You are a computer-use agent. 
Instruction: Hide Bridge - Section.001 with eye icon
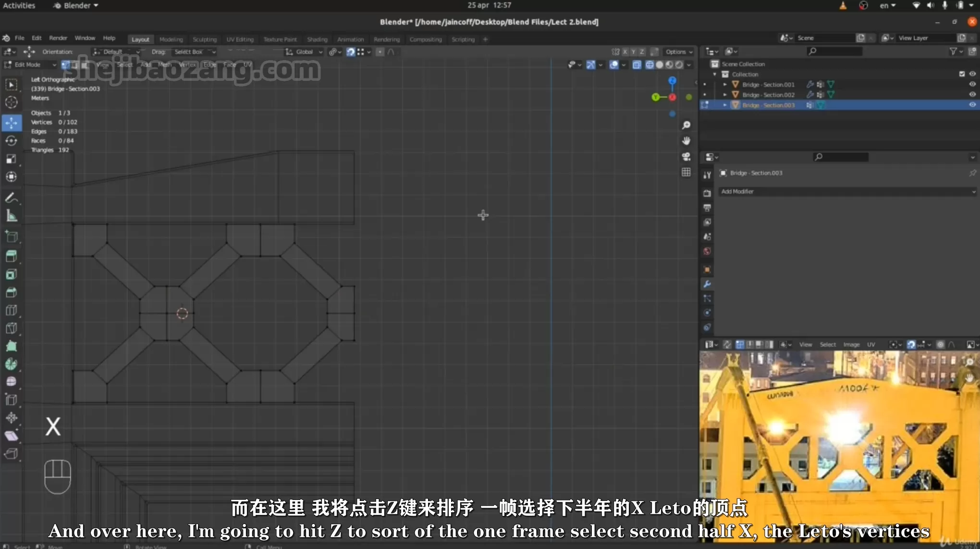[x=972, y=84]
